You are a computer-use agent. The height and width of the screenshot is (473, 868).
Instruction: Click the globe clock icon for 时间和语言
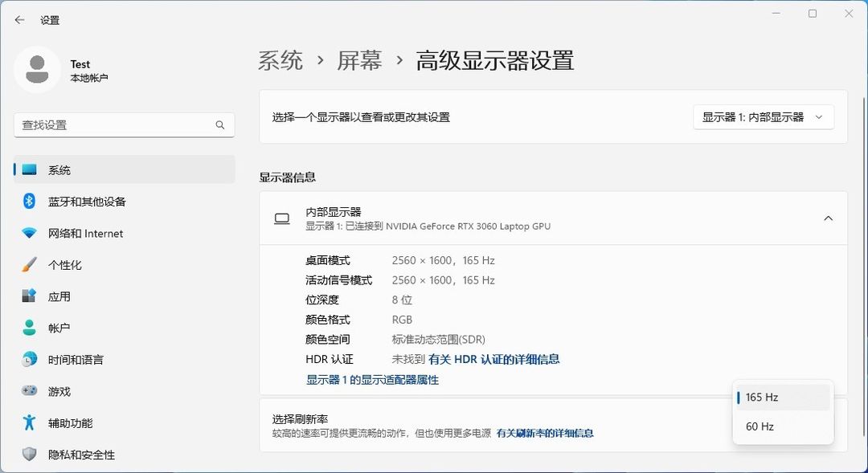click(29, 360)
